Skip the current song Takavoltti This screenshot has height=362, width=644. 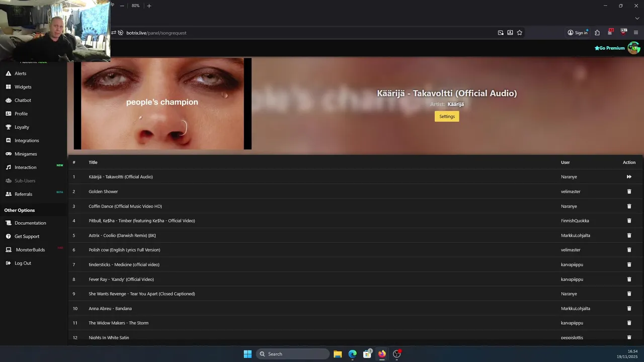629,177
